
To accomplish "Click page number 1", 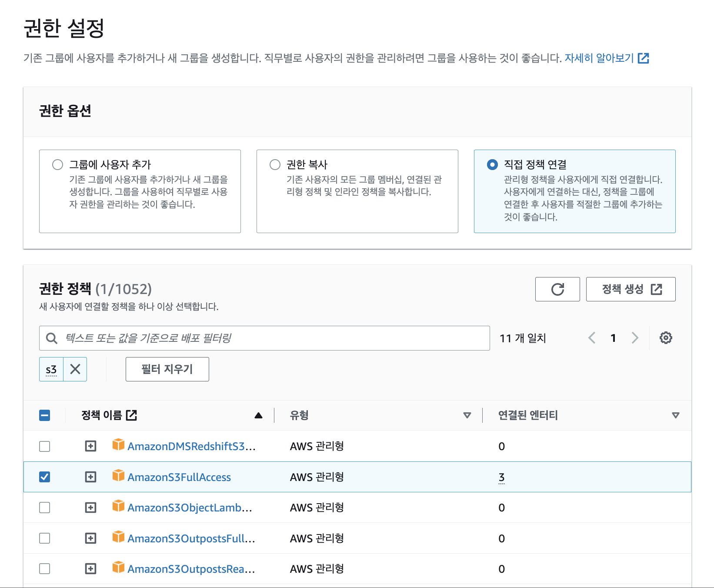I will coord(613,338).
